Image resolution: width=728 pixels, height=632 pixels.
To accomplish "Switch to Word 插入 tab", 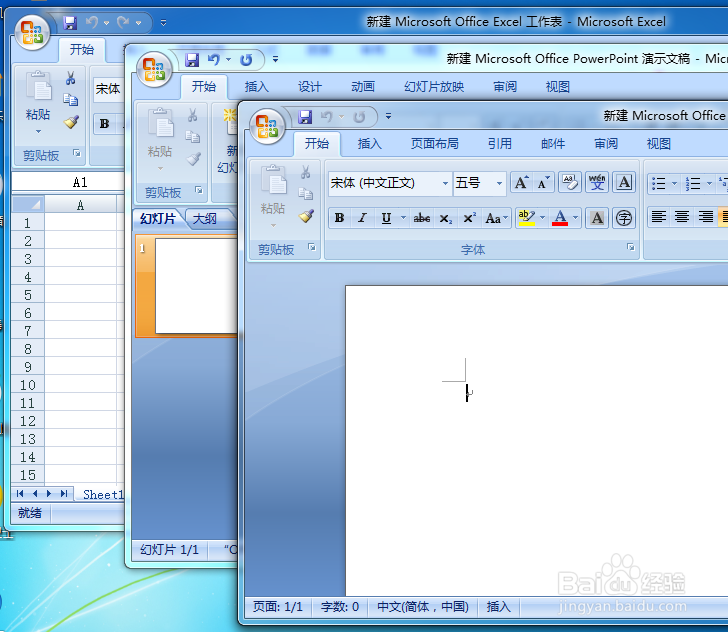I will (370, 143).
